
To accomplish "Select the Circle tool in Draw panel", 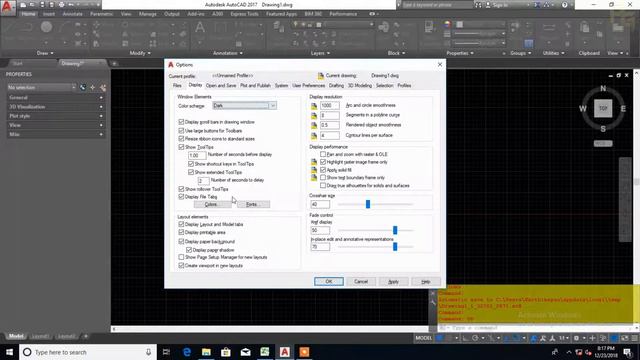I will click(46, 27).
